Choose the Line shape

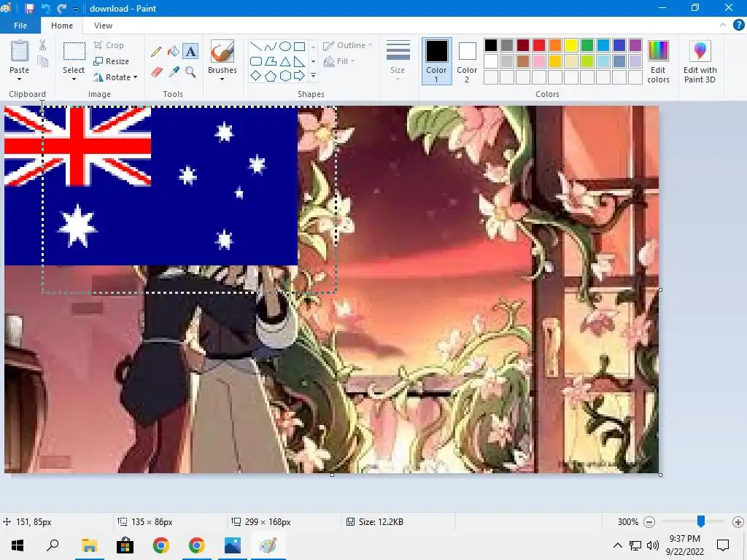256,46
